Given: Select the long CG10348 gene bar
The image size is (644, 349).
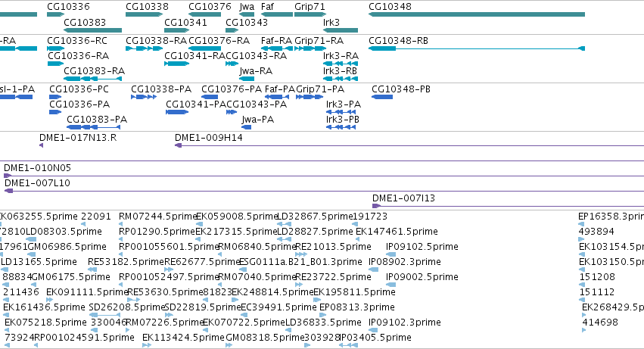Looking at the screenshot, I should pyautogui.click(x=477, y=14).
